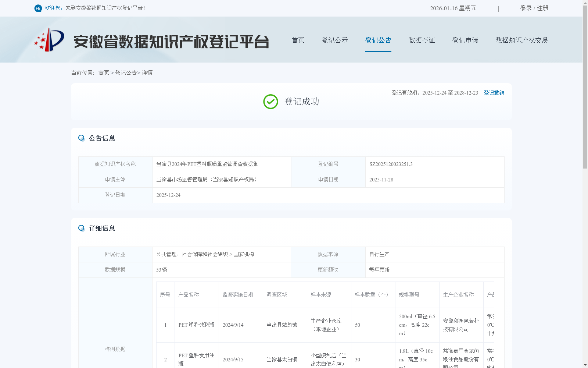
Task: Click data scale value 53 条
Action: pyautogui.click(x=162, y=270)
